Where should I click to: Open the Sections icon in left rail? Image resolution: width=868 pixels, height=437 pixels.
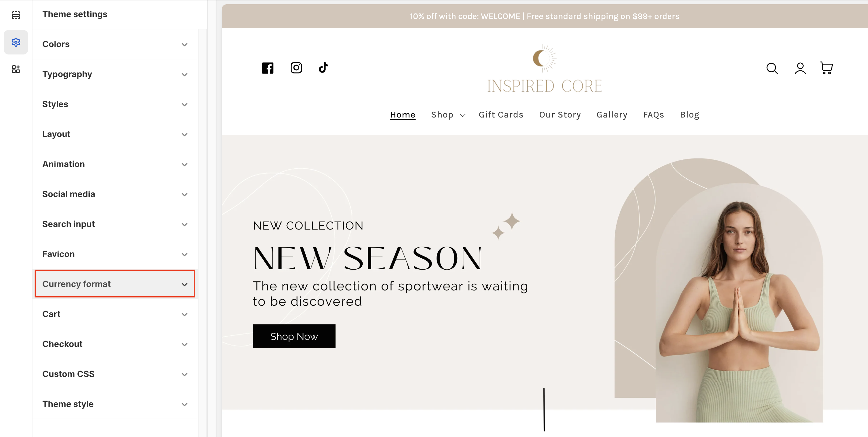pyautogui.click(x=16, y=15)
